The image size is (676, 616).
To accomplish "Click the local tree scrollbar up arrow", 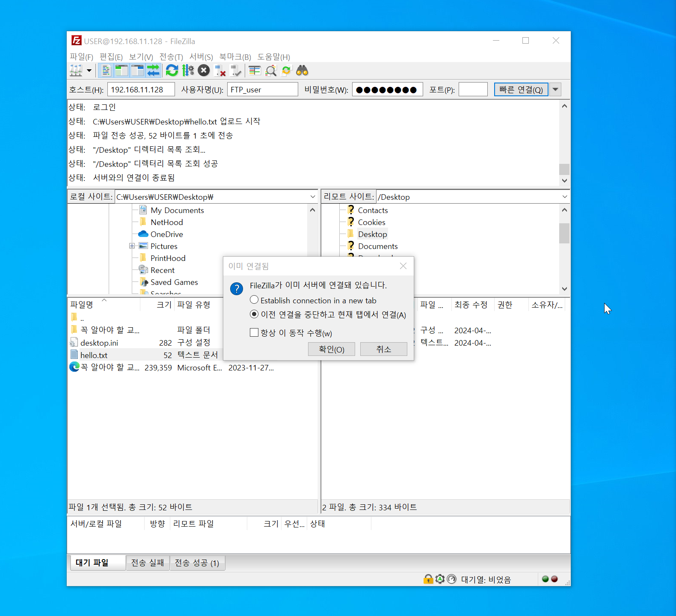I will (312, 210).
